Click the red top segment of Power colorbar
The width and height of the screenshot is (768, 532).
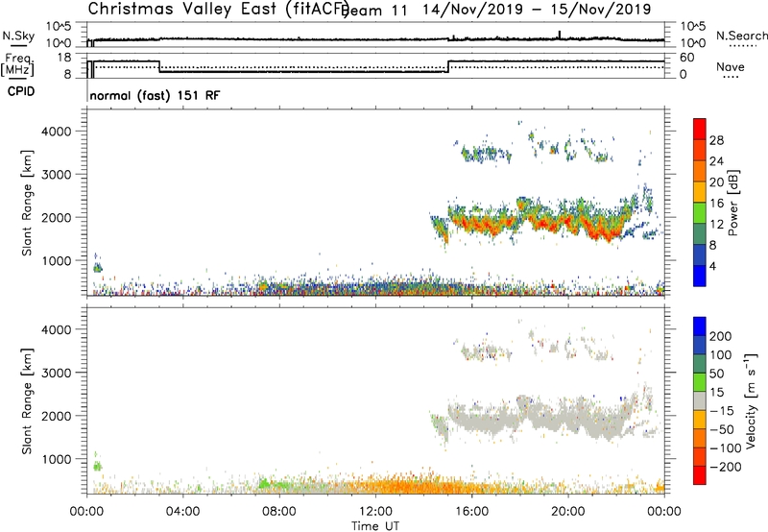[x=700, y=129]
